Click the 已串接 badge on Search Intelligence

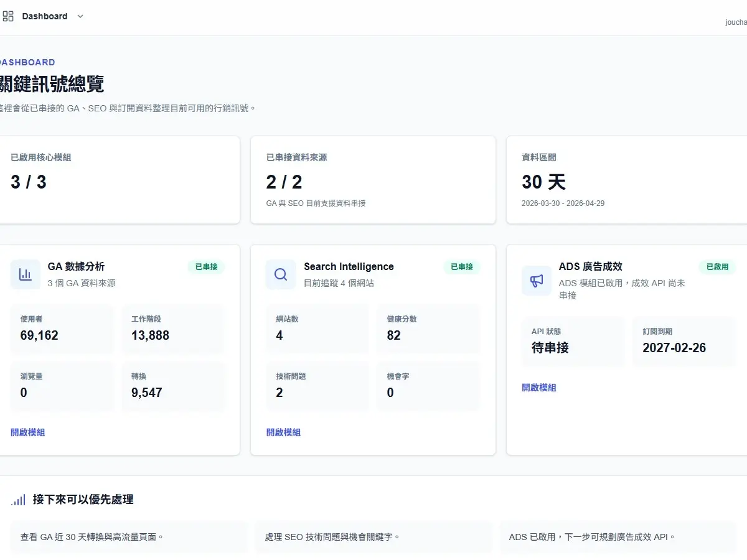(462, 267)
